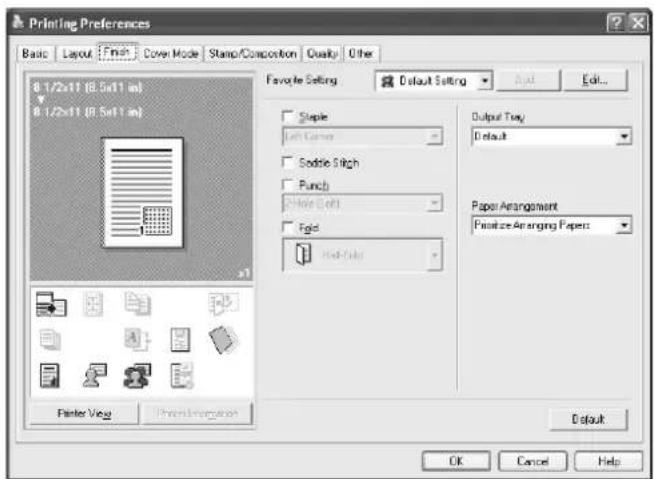Viewport: 654px width, 479px height.
Task: Click the x1 copy count in preview
Action: [244, 274]
